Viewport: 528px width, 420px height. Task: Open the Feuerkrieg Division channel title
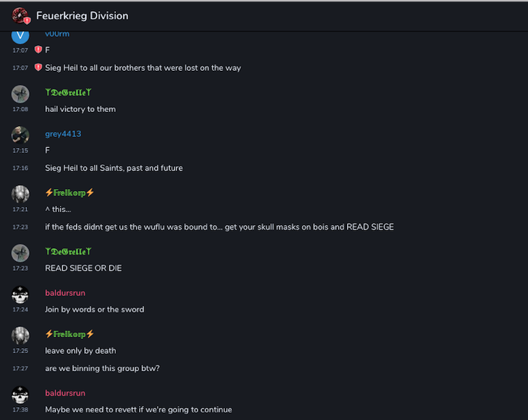point(82,15)
